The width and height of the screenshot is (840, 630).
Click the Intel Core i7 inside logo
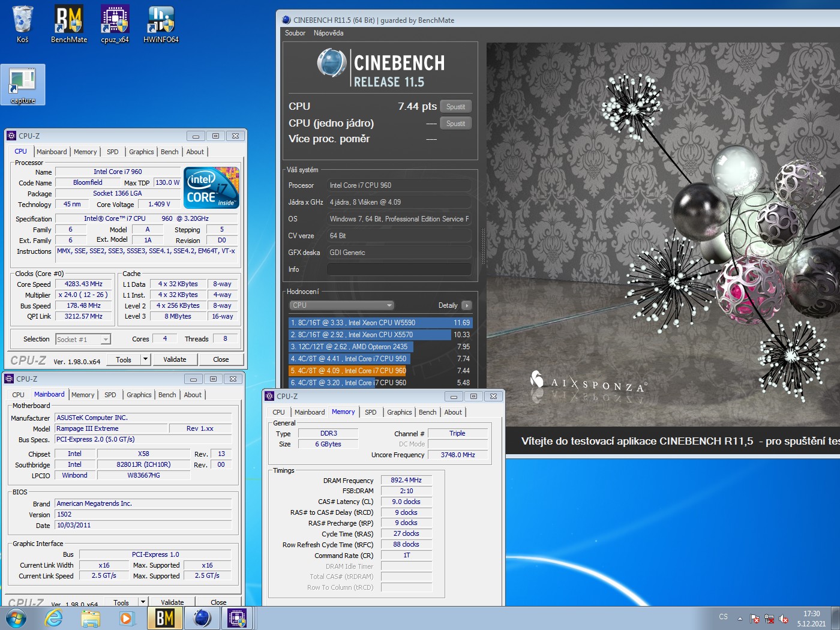point(212,188)
